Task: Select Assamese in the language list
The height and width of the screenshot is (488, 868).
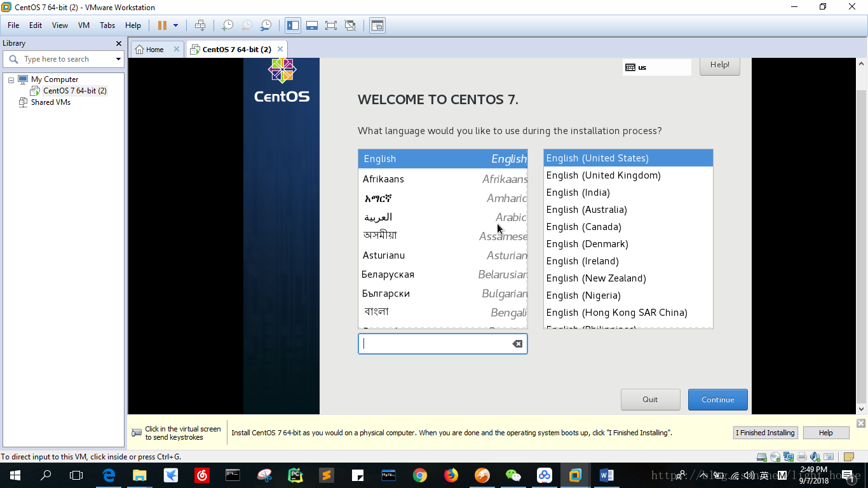Action: (443, 236)
